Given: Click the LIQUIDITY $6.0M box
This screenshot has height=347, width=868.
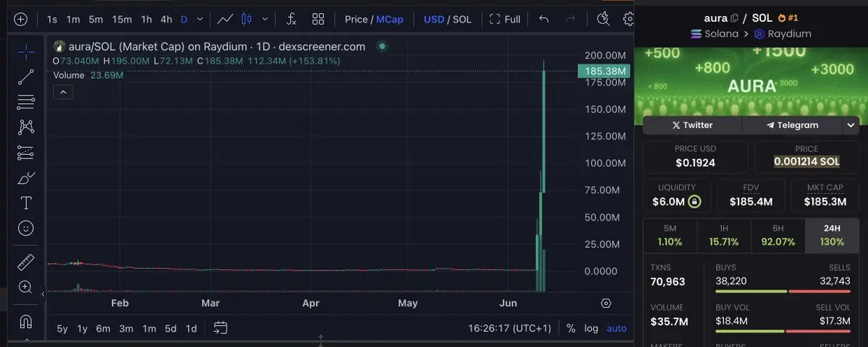Looking at the screenshot, I should point(677,194).
